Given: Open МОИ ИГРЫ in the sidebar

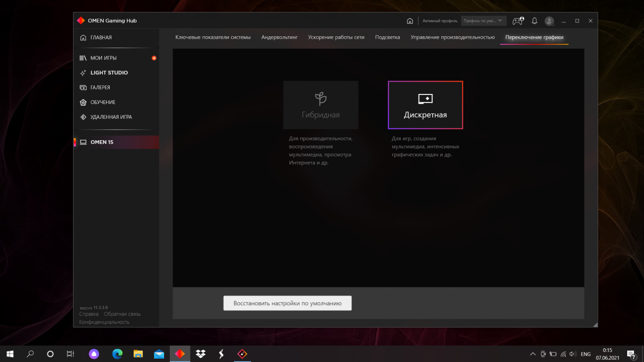Looking at the screenshot, I should (x=116, y=58).
